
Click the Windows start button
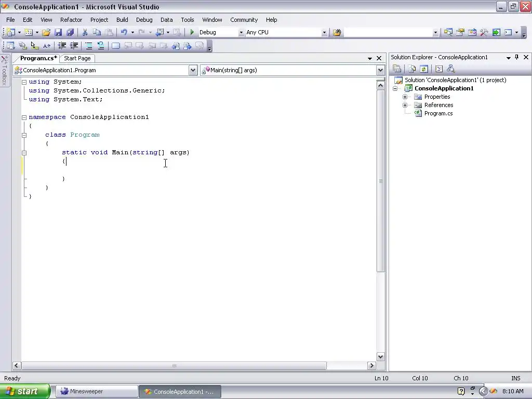coord(25,391)
